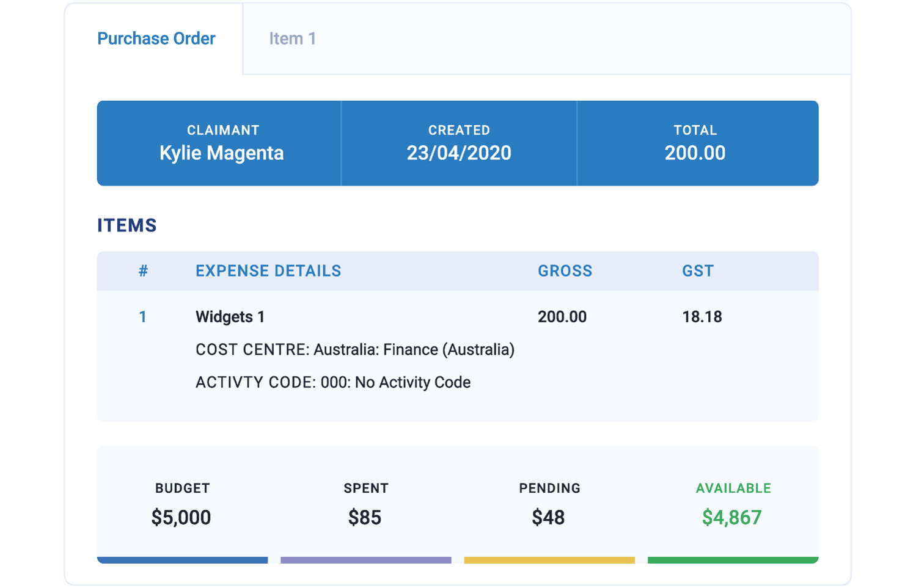
Task: Open item number 1 link
Action: pos(142,317)
